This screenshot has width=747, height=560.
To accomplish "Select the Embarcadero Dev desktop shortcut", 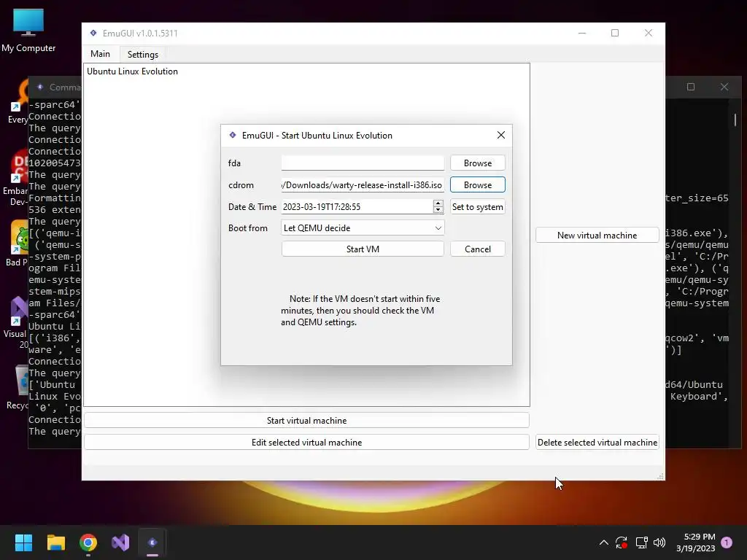I will (15, 177).
